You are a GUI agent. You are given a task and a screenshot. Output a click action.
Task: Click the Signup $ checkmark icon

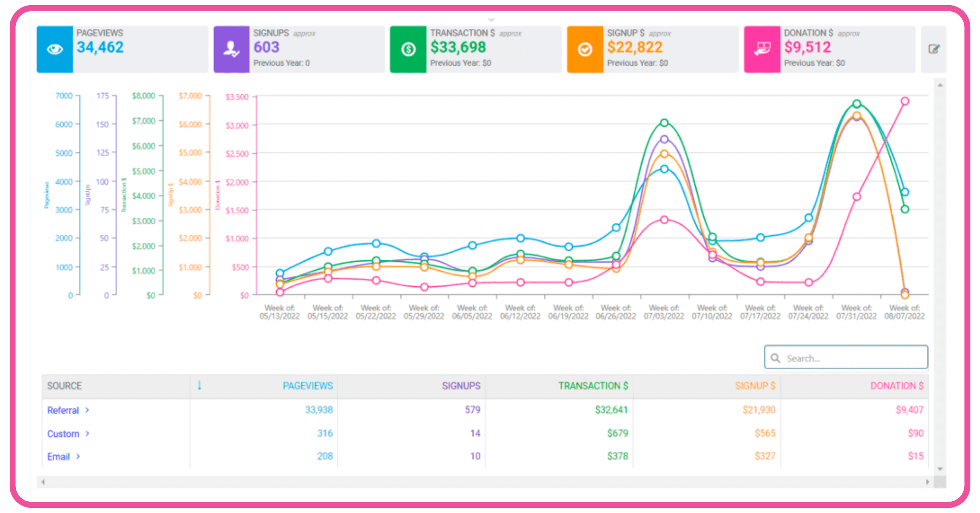pos(586,48)
